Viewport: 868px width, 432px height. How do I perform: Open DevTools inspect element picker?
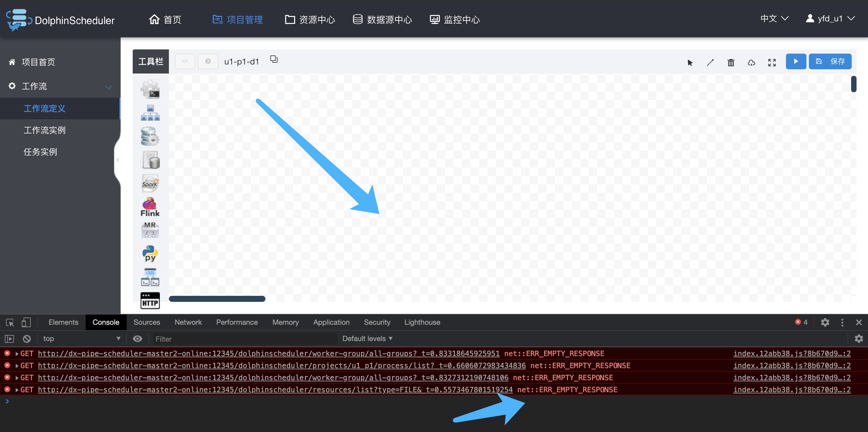(10, 323)
